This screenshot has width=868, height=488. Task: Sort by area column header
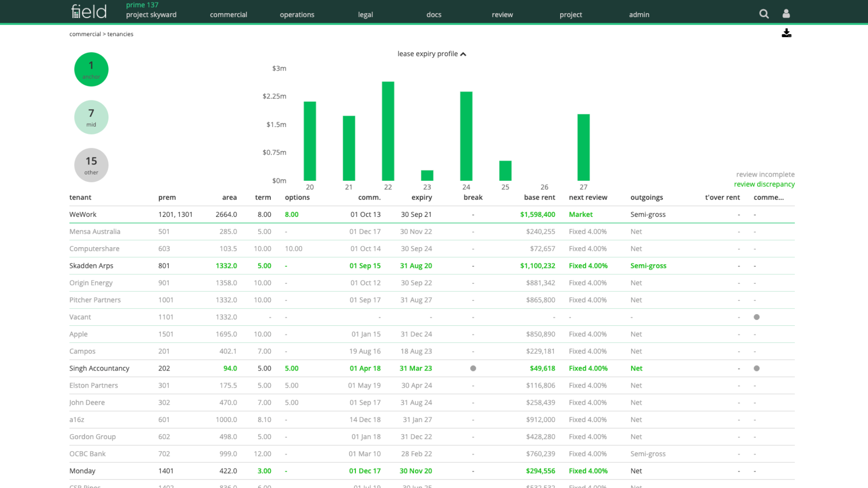230,197
